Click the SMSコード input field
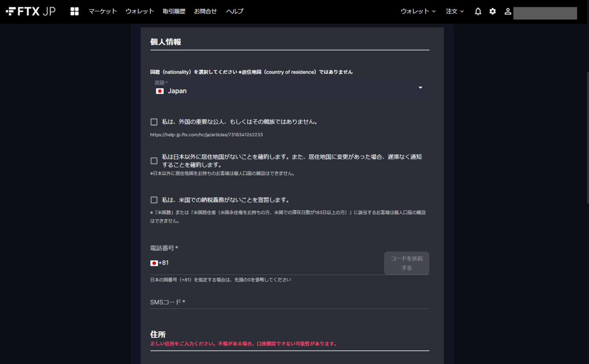This screenshot has width=589, height=364. pos(289,302)
